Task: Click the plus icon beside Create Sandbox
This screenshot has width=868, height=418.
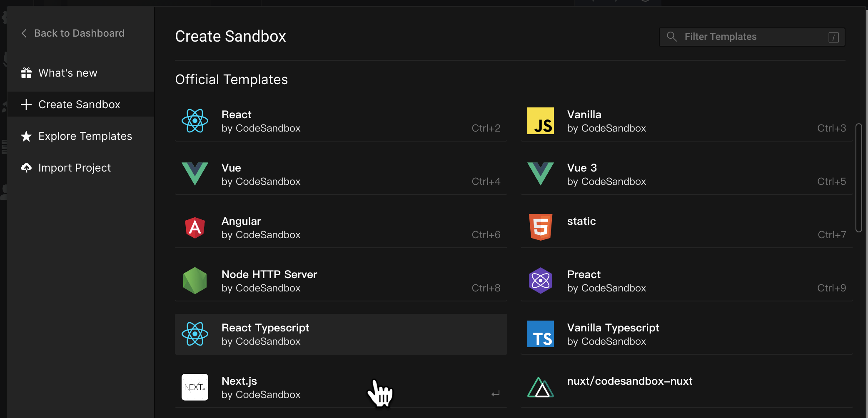Action: point(26,104)
